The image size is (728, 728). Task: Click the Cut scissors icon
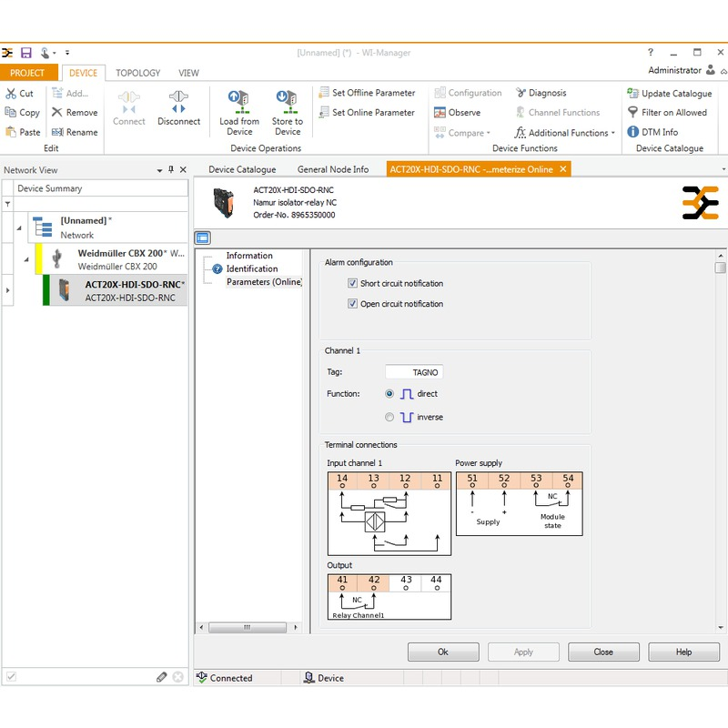pyautogui.click(x=11, y=94)
